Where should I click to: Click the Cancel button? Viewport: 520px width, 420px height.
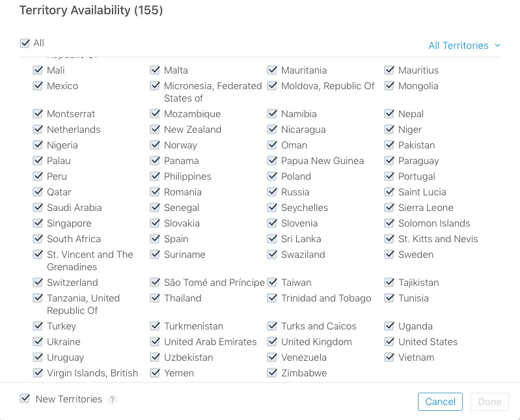(440, 402)
